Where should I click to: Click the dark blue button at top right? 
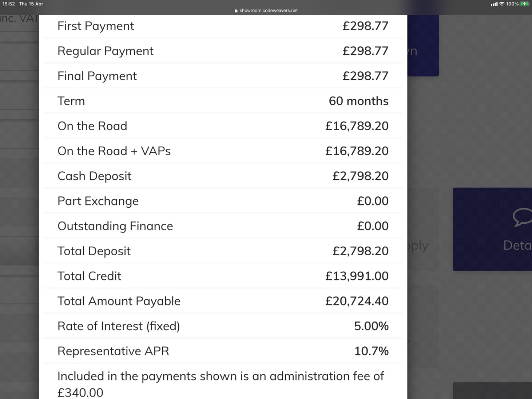click(x=423, y=46)
